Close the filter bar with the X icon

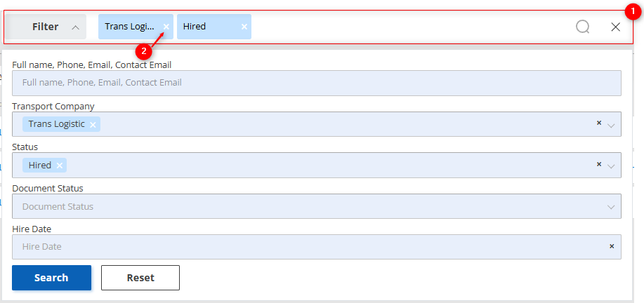615,27
